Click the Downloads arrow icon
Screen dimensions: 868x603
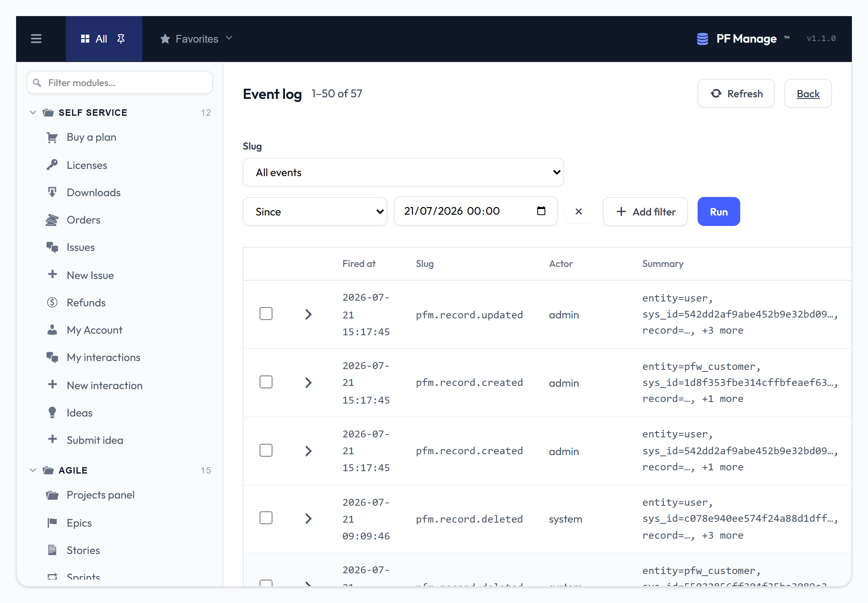click(52, 192)
